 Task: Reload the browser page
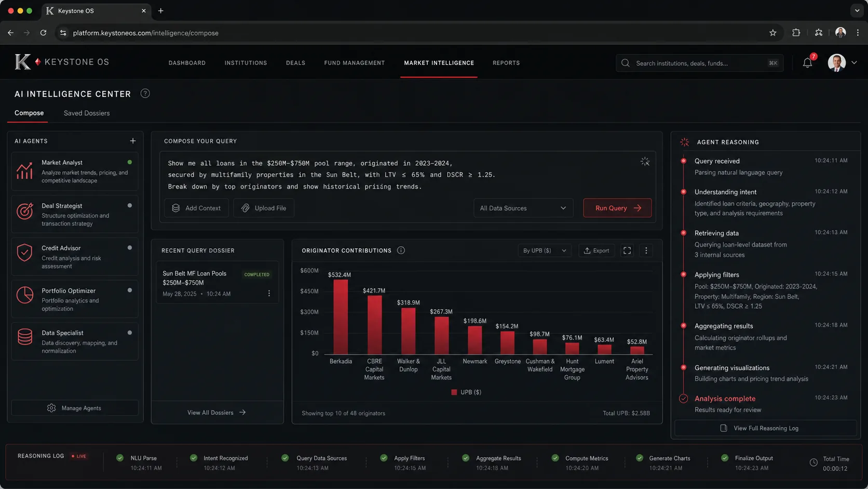coord(43,33)
